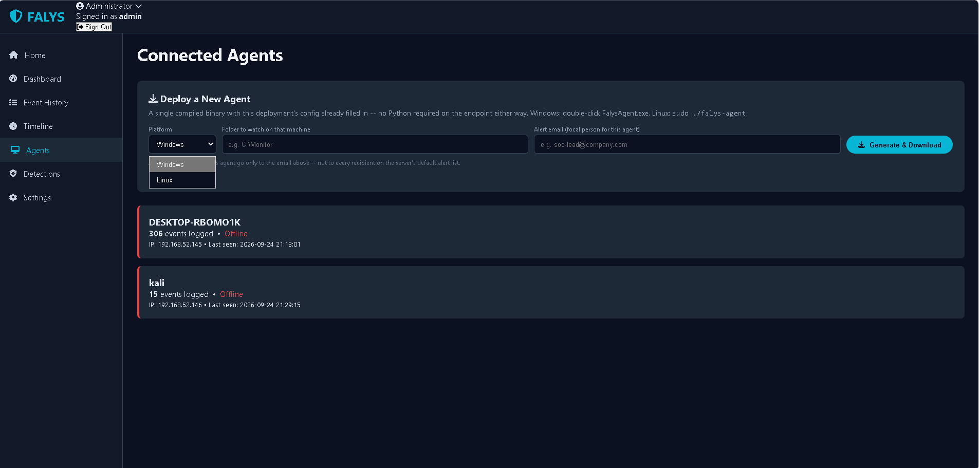Open the Detections page
The height and width of the screenshot is (468, 980).
click(x=61, y=174)
